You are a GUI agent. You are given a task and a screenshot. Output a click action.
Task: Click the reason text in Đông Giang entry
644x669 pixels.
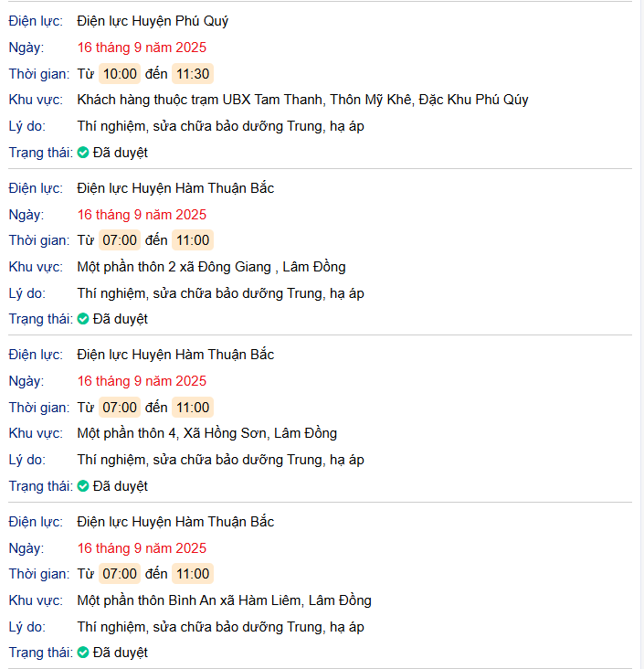pos(220,293)
